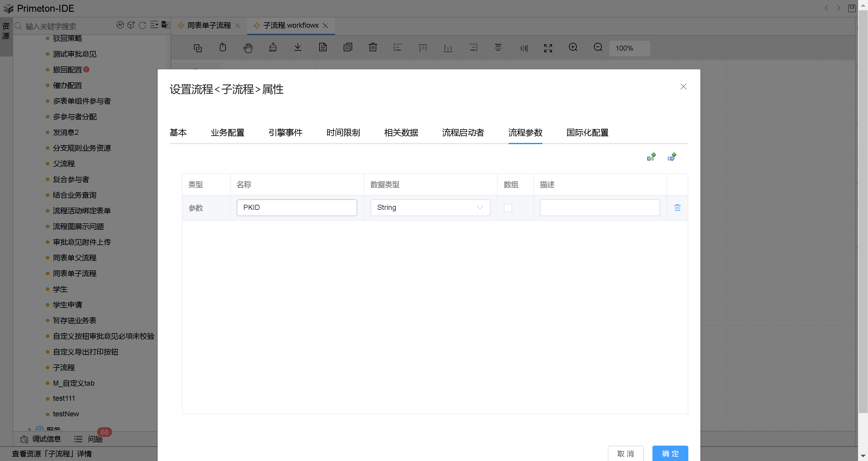Select the 同表单子流程 editor tab

tap(209, 26)
